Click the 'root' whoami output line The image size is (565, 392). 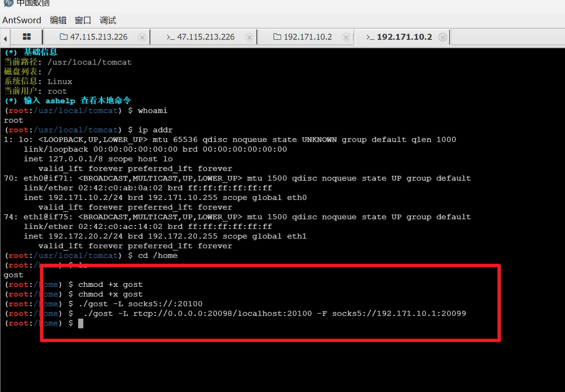click(x=13, y=120)
